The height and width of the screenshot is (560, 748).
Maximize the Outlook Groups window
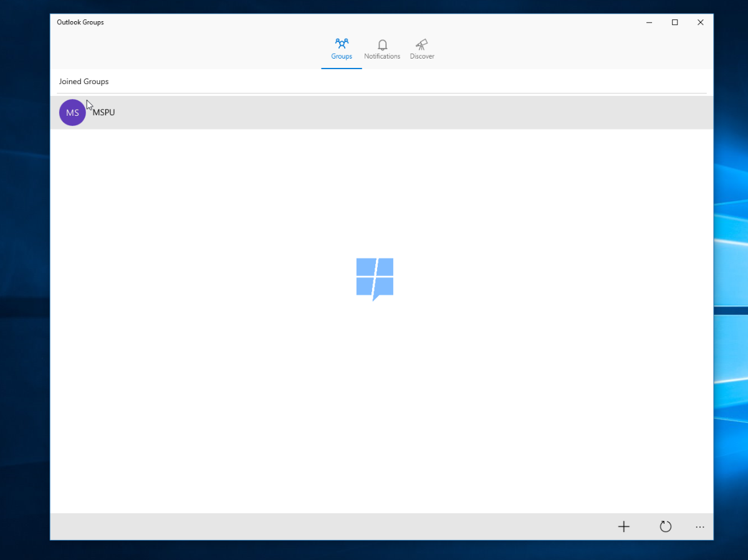(675, 22)
